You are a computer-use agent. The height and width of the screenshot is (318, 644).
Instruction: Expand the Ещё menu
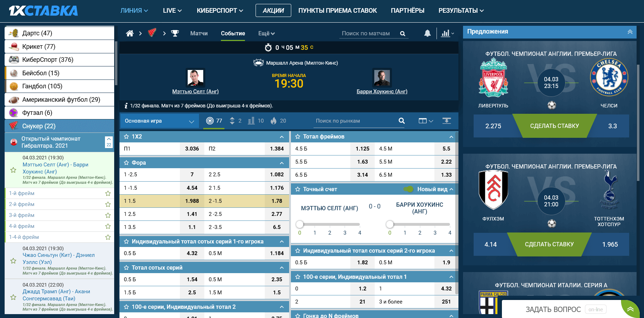[x=266, y=33]
